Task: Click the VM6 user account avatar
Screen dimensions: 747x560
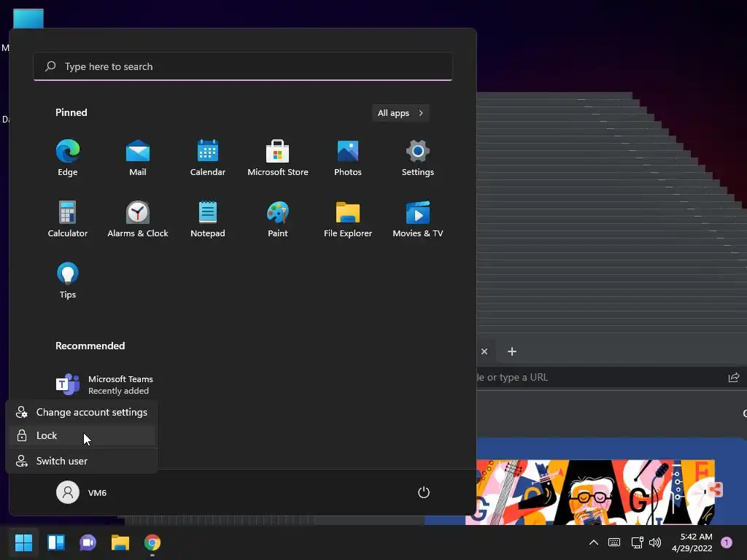Action: tap(68, 492)
